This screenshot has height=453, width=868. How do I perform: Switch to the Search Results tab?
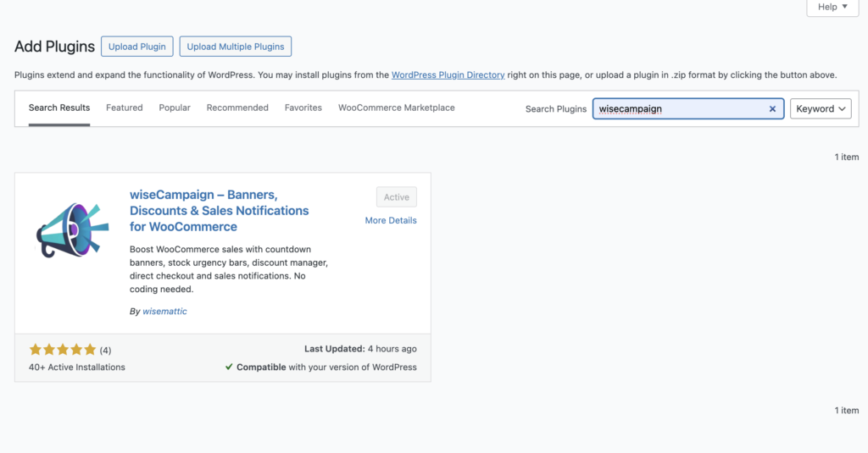click(x=59, y=108)
